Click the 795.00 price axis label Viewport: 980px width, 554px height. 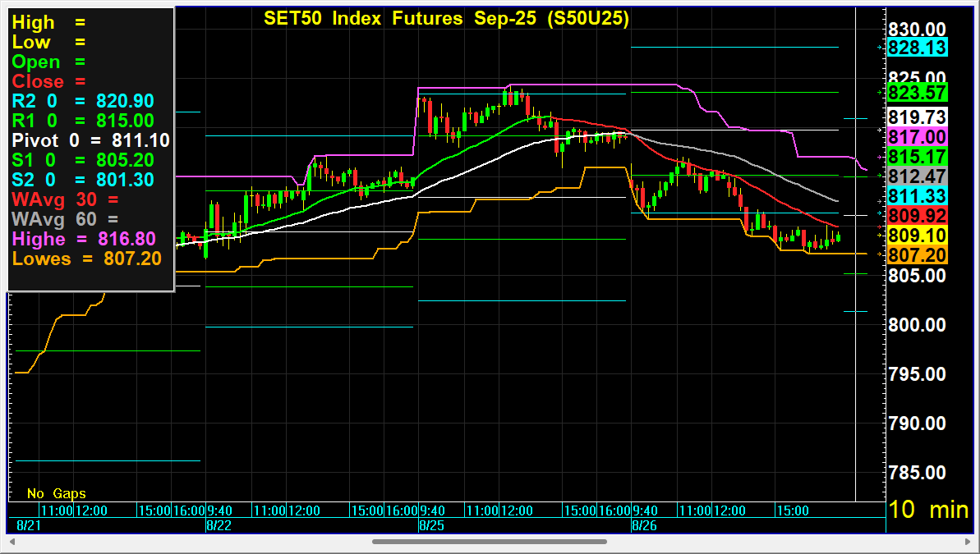(917, 374)
